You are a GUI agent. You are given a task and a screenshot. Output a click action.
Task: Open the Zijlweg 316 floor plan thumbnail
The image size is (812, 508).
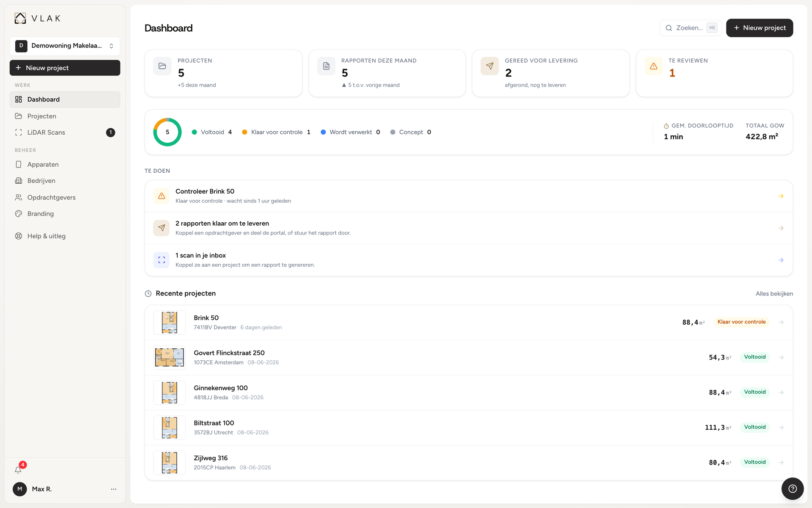pos(169,463)
